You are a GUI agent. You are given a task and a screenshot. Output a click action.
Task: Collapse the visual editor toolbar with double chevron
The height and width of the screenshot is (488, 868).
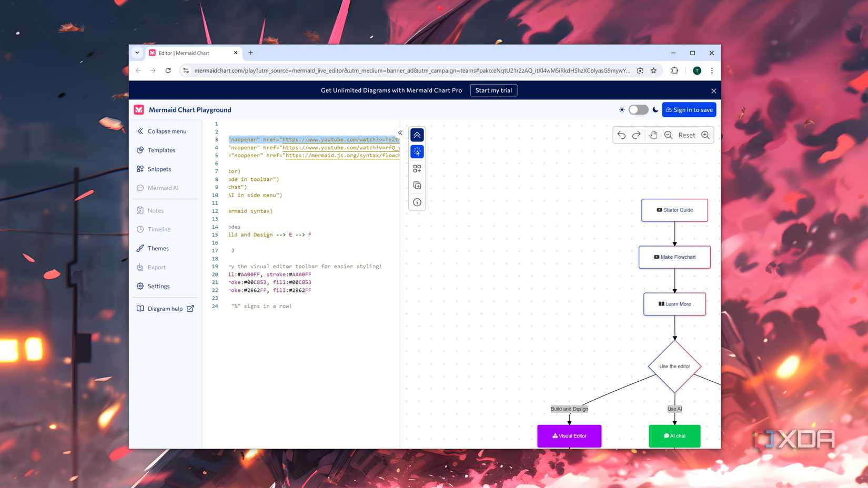(x=417, y=135)
